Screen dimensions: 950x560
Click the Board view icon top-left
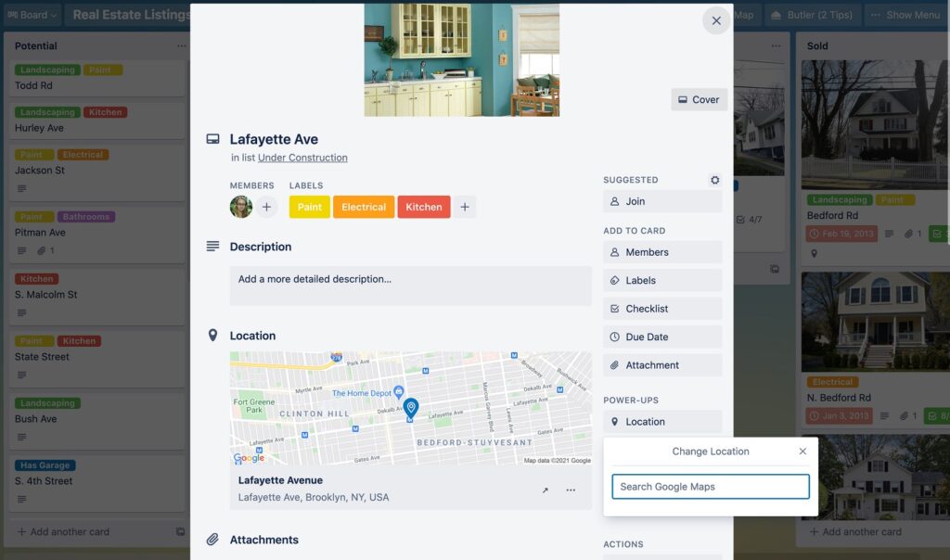point(13,15)
